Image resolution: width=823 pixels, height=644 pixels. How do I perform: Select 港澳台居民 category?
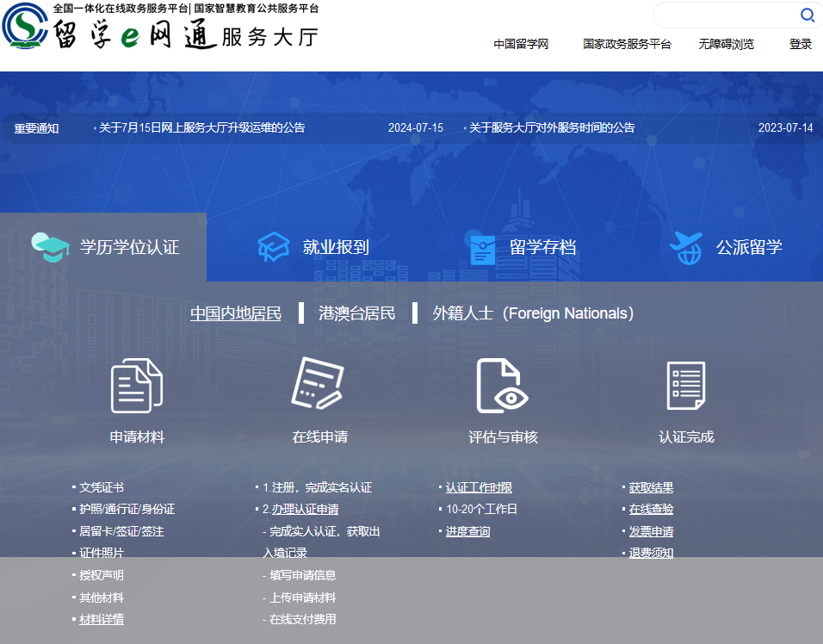[356, 313]
